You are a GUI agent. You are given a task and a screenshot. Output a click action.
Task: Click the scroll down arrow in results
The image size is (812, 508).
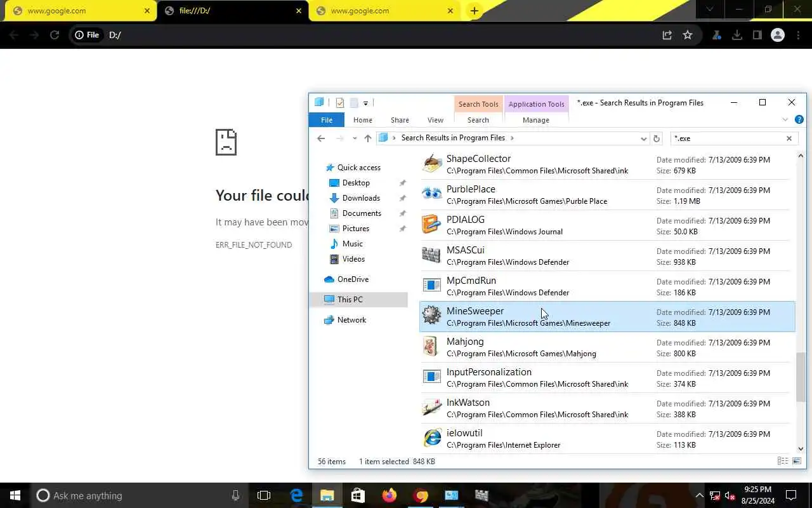click(801, 448)
